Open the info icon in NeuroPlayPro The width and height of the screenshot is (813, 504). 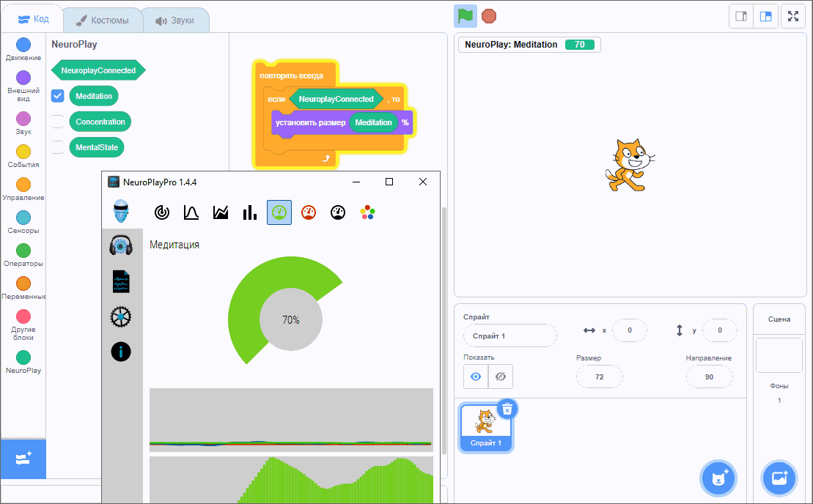coord(121,352)
